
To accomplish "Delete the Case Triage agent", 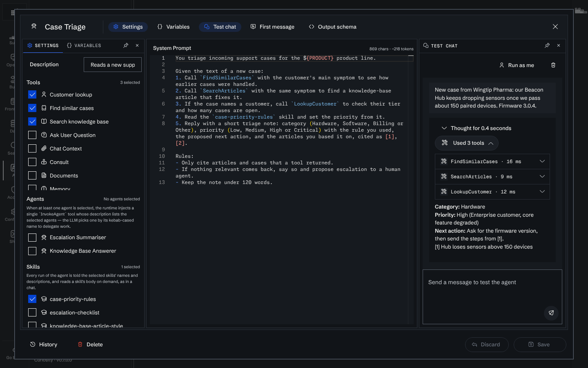I will [x=90, y=345].
